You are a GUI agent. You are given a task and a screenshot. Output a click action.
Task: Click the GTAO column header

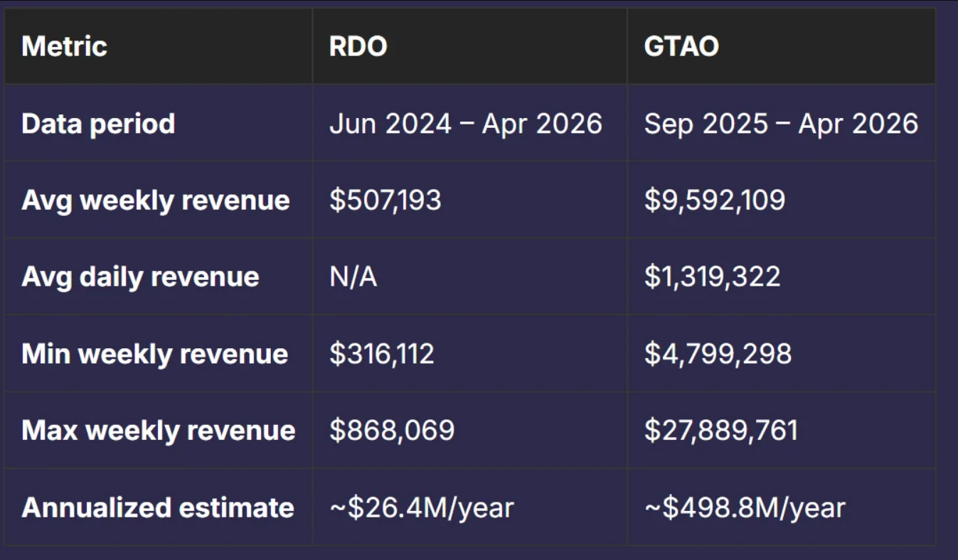681,47
